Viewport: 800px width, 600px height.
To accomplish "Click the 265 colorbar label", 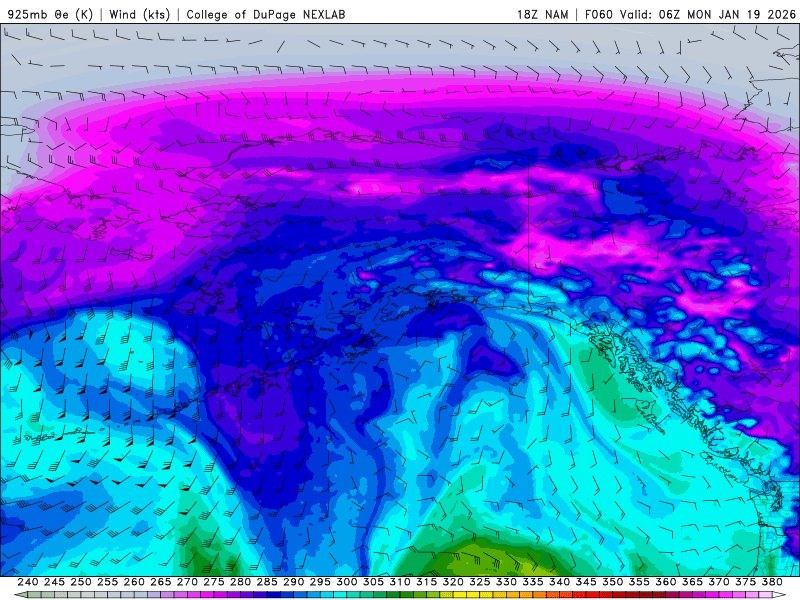I will [161, 582].
